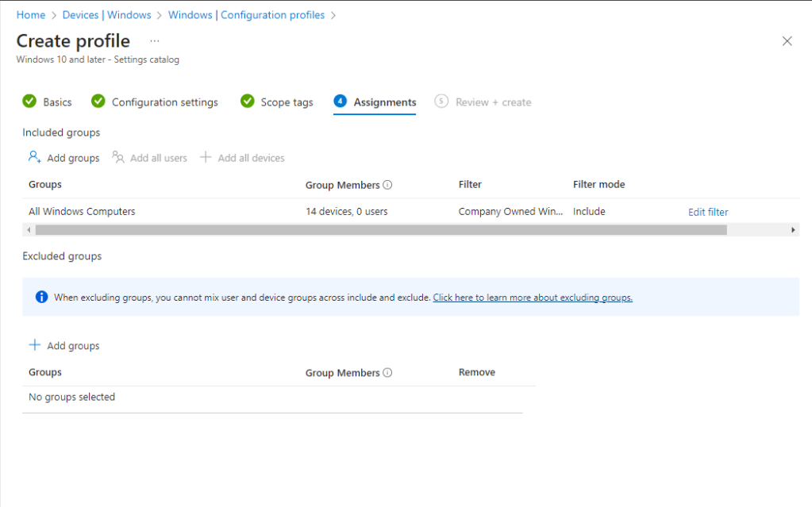Open Devices | Windows breadcrumb

pos(109,15)
